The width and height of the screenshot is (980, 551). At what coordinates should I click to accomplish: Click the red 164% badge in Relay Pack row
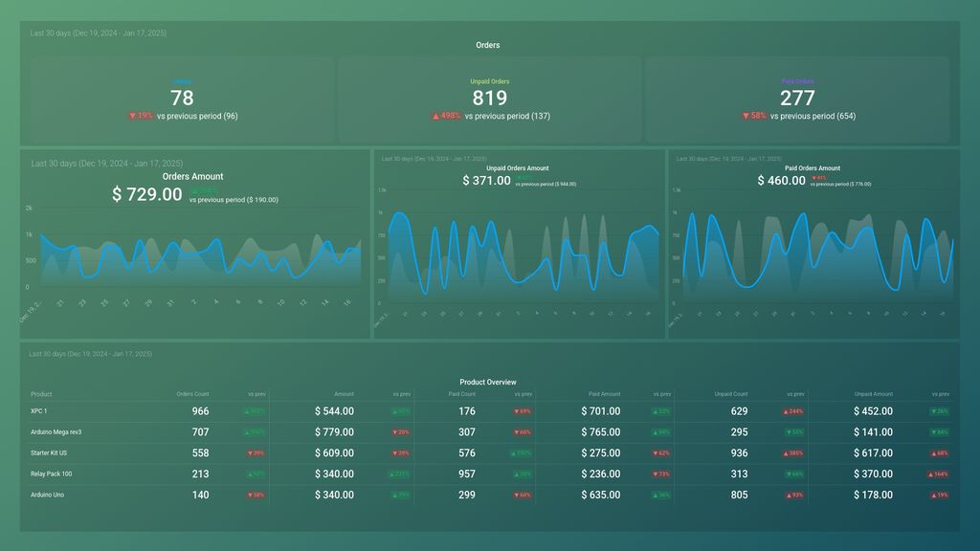pyautogui.click(x=938, y=474)
